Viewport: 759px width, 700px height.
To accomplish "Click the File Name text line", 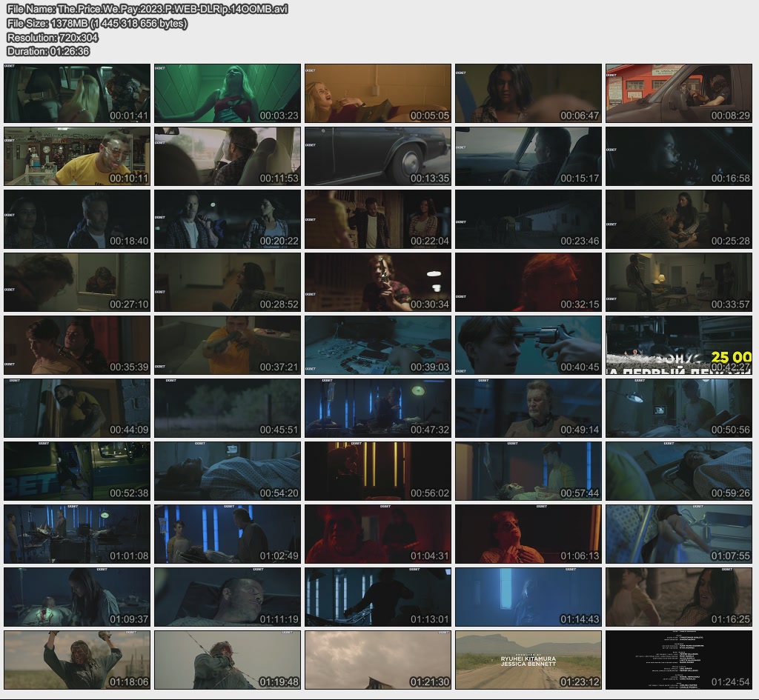I will (147, 9).
